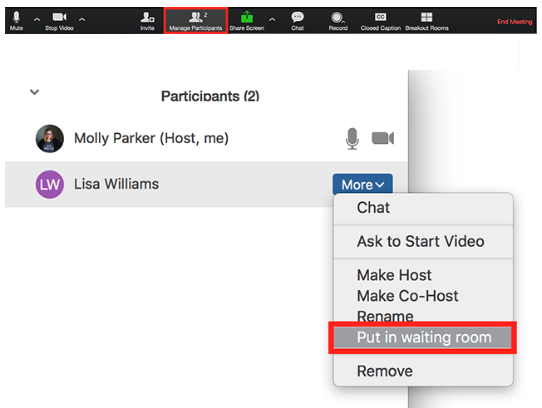Toggle Molly Parker's microphone icon
The height and width of the screenshot is (408, 542).
pos(352,138)
